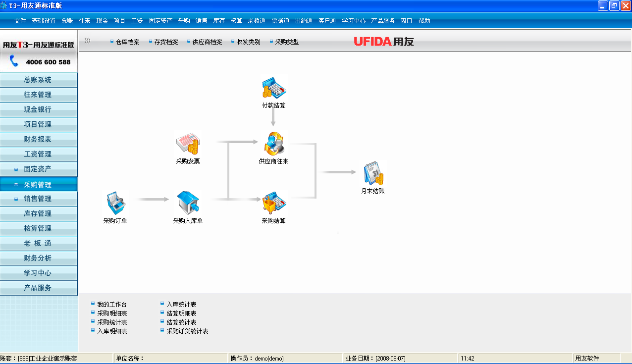This screenshot has width=632, height=364.
Task: Open the 采购 menu in menu bar
Action: pyautogui.click(x=184, y=21)
